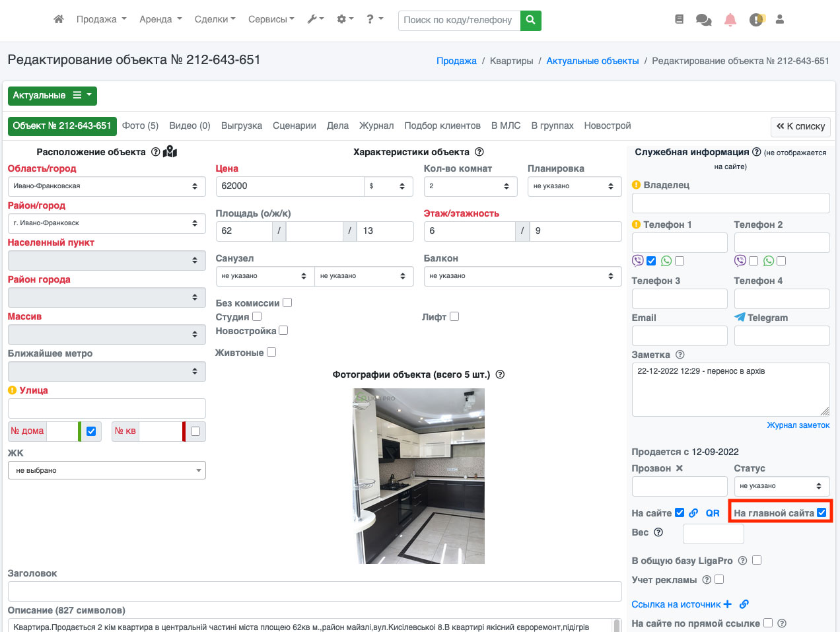This screenshot has width=840, height=632.
Task: Click the green search magnifier button
Action: click(x=531, y=20)
